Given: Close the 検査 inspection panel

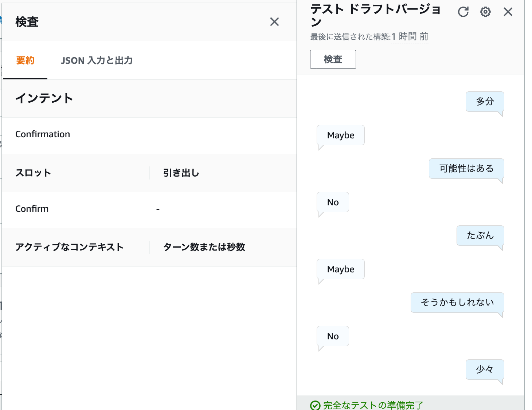Looking at the screenshot, I should (x=274, y=22).
